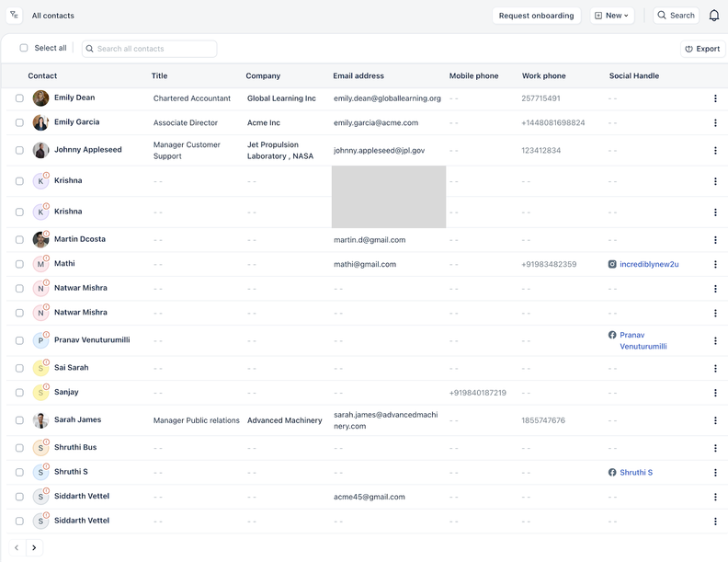Screen dimensions: 728x562
Task: Open more options for Pranav Venuturumilli
Action: pos(715,340)
